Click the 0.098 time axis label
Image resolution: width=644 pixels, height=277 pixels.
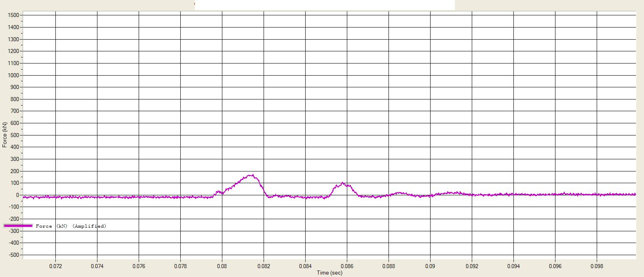coord(597,266)
